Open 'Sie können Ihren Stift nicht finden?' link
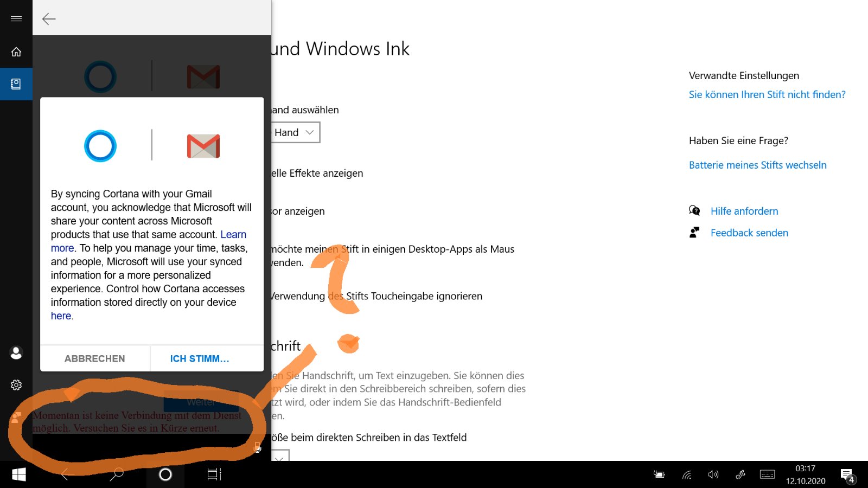This screenshot has height=488, width=868. pos(767,94)
